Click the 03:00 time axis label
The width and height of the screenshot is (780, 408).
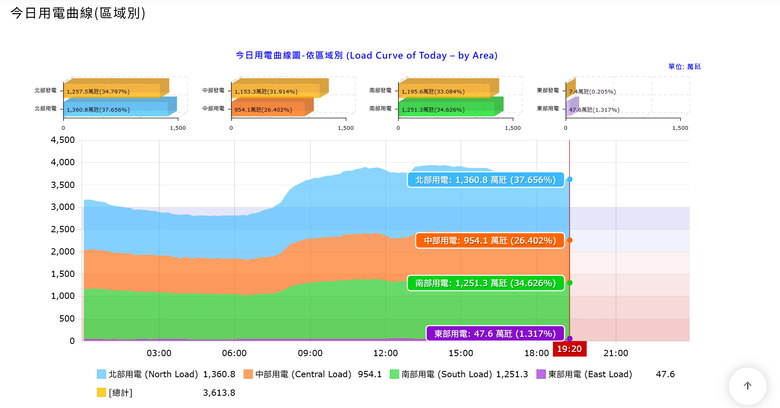click(x=159, y=353)
